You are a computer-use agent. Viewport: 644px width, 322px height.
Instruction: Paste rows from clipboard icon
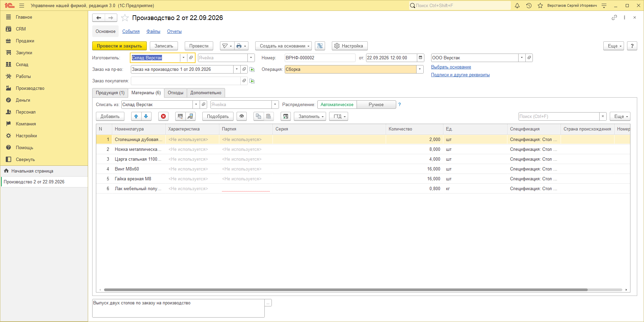pos(268,116)
